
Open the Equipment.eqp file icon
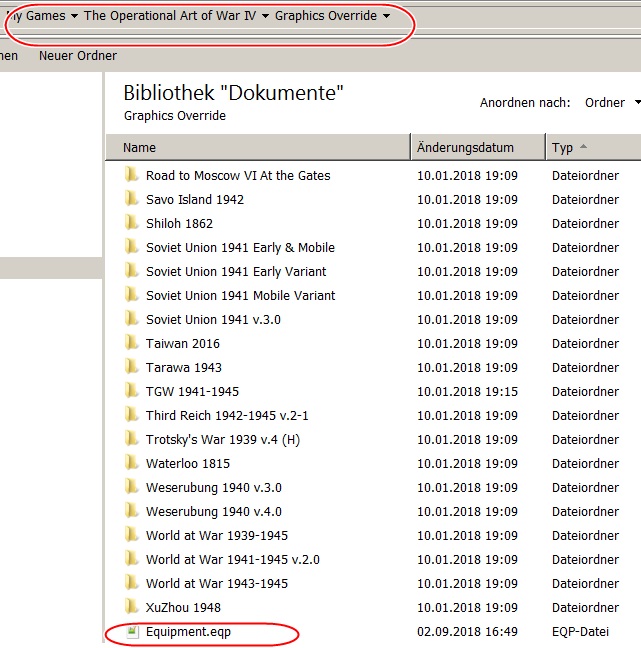coord(132,631)
